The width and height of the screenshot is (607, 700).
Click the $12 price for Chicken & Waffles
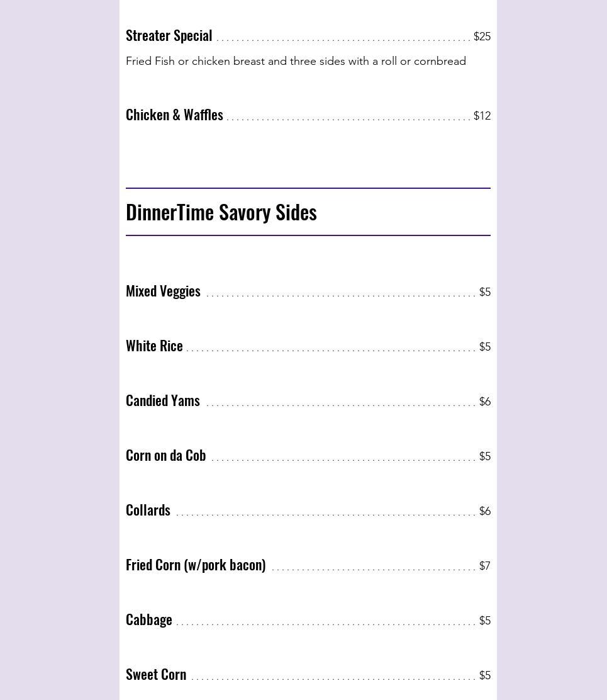click(482, 116)
